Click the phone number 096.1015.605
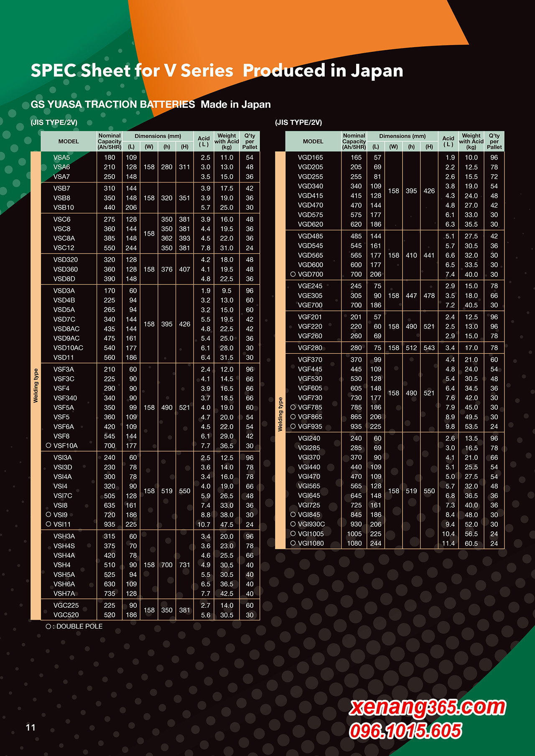The image size is (535, 756). [405, 731]
